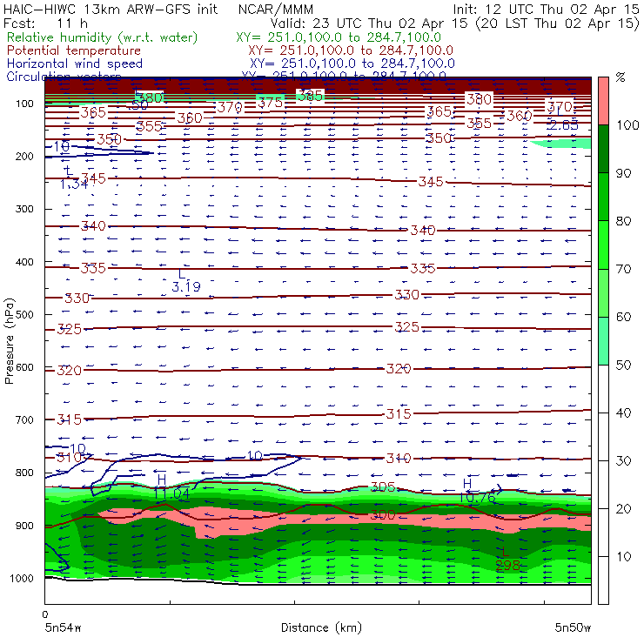The width and height of the screenshot is (644, 644).
Task: Click the '375' potential temperature contour label
Action: 271,103
